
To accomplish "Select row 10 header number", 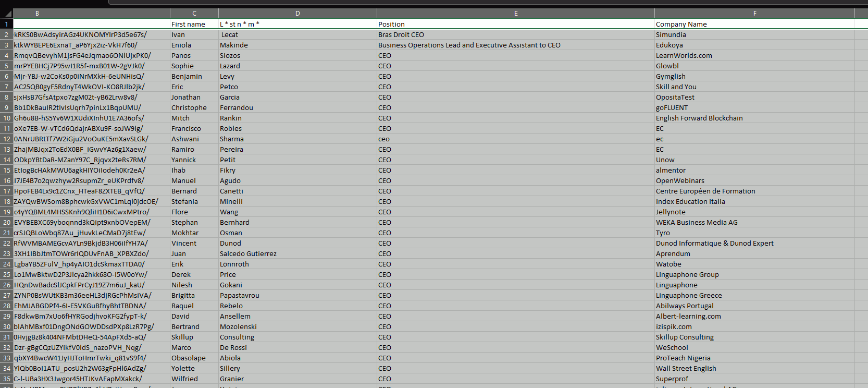I will point(6,118).
